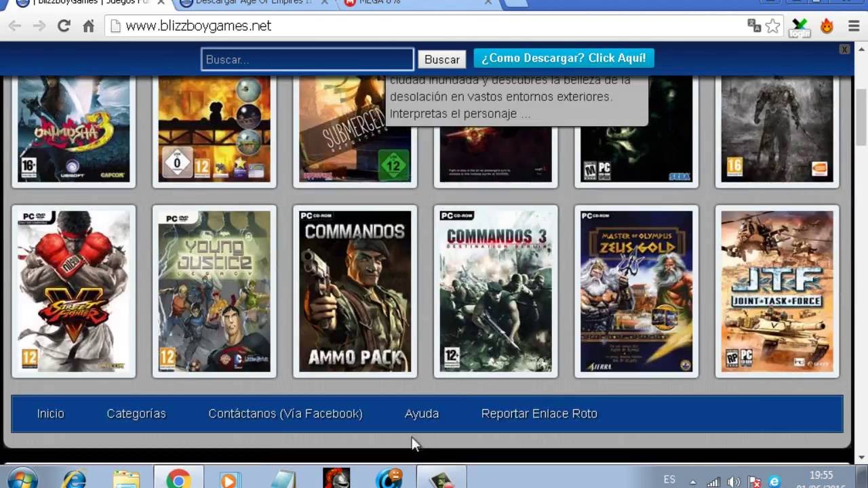Open the volume speaker tray icon

point(734,482)
